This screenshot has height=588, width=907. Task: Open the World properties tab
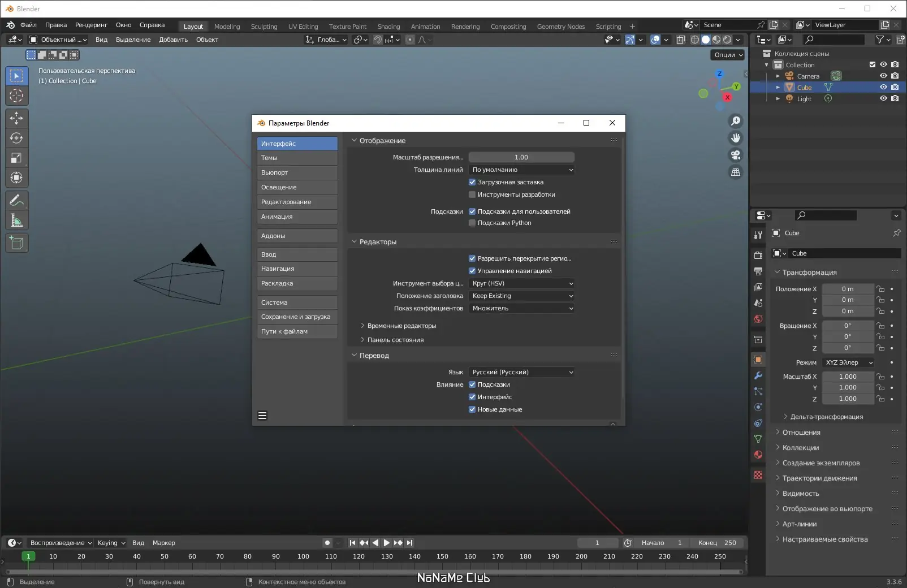click(x=758, y=319)
